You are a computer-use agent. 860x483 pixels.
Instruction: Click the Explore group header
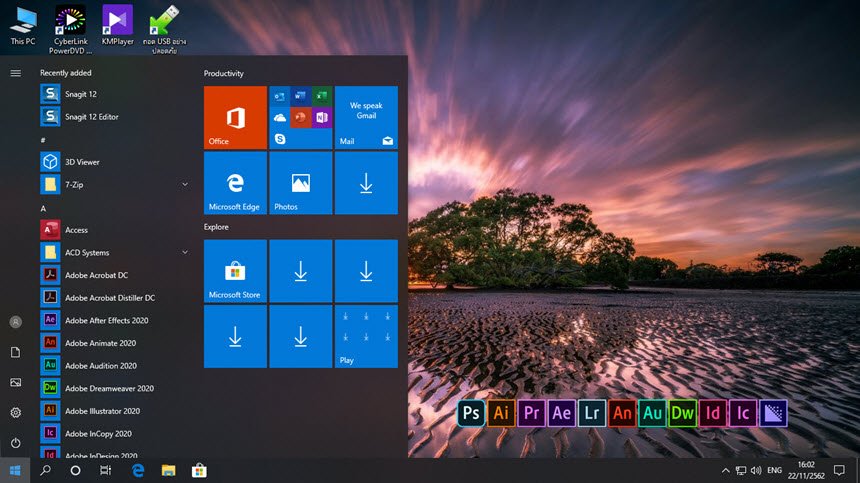pos(216,227)
